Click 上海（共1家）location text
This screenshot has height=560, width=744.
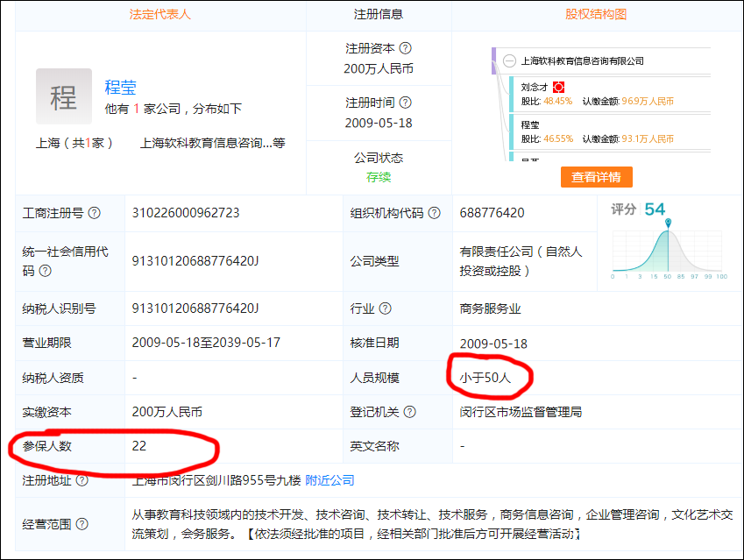tap(74, 143)
